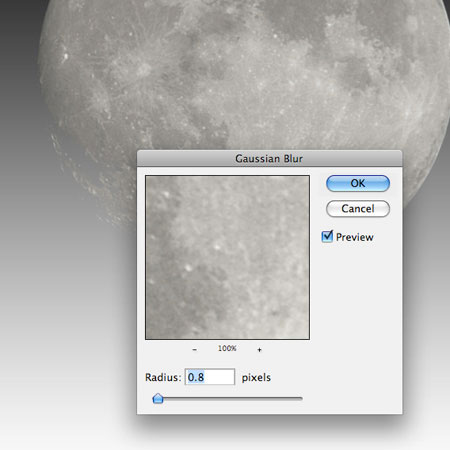Click the Radius input field

pyautogui.click(x=210, y=377)
